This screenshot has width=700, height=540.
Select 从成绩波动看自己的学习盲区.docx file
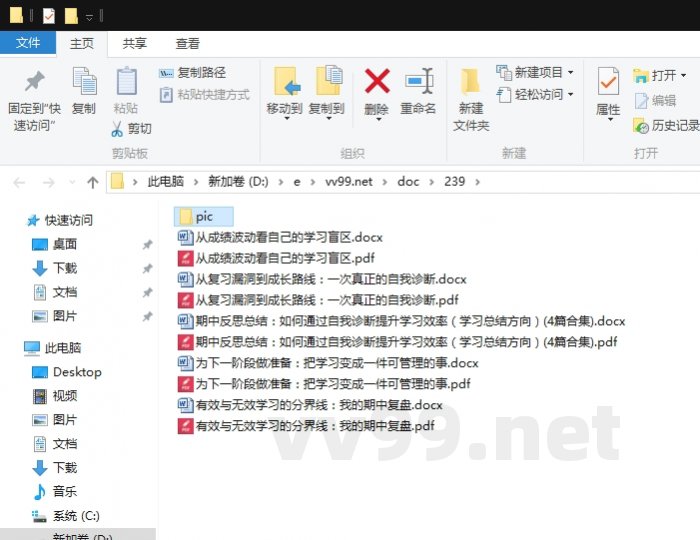[280, 237]
